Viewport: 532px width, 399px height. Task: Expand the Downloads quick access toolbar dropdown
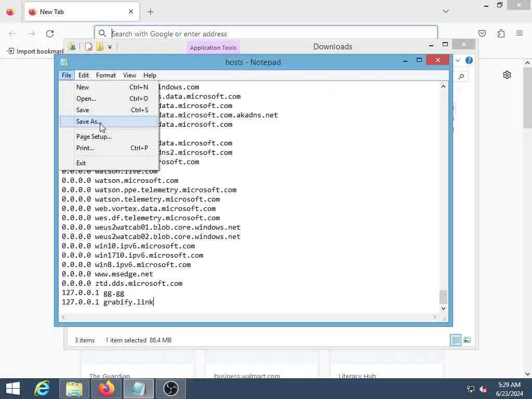click(110, 47)
